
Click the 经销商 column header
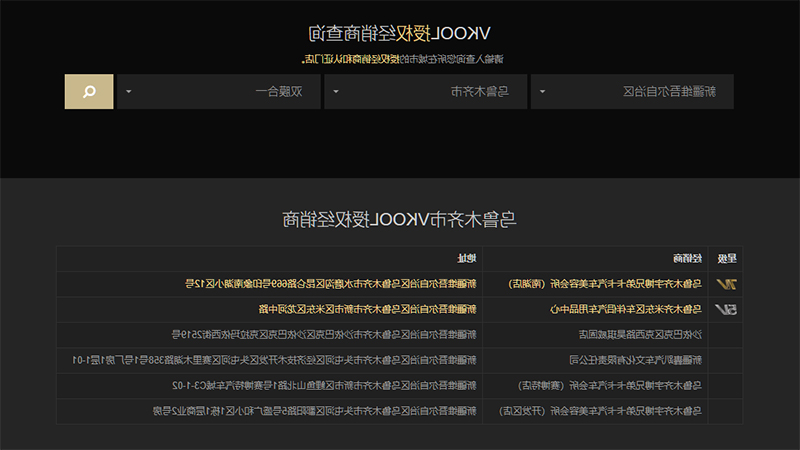(687, 259)
